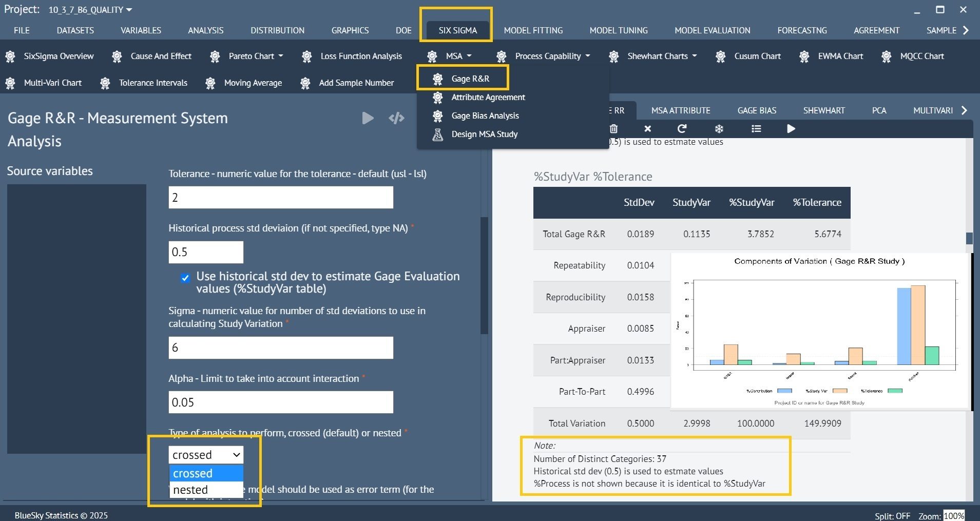Click the Sigma value input field
Viewport: 980px width, 521px height.
(x=281, y=348)
